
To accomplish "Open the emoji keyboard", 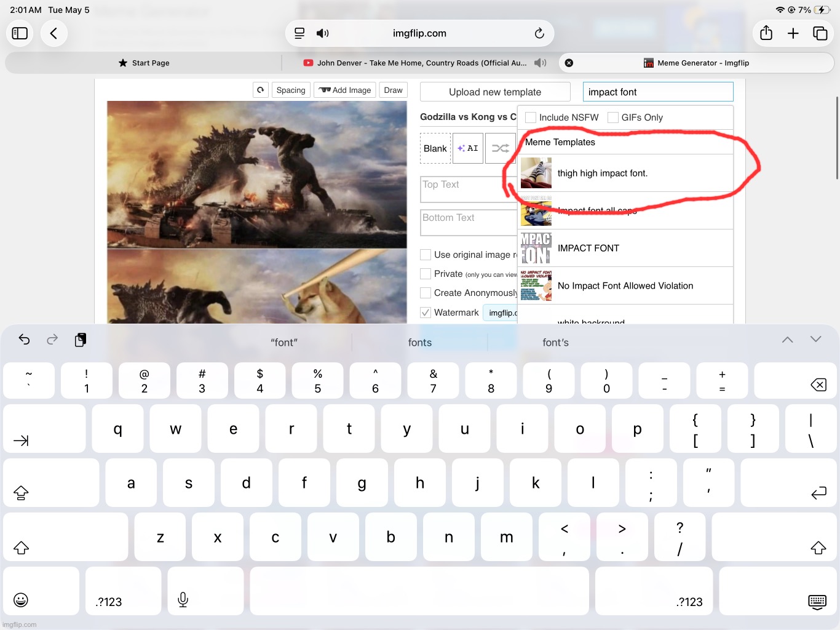I will tap(41, 591).
